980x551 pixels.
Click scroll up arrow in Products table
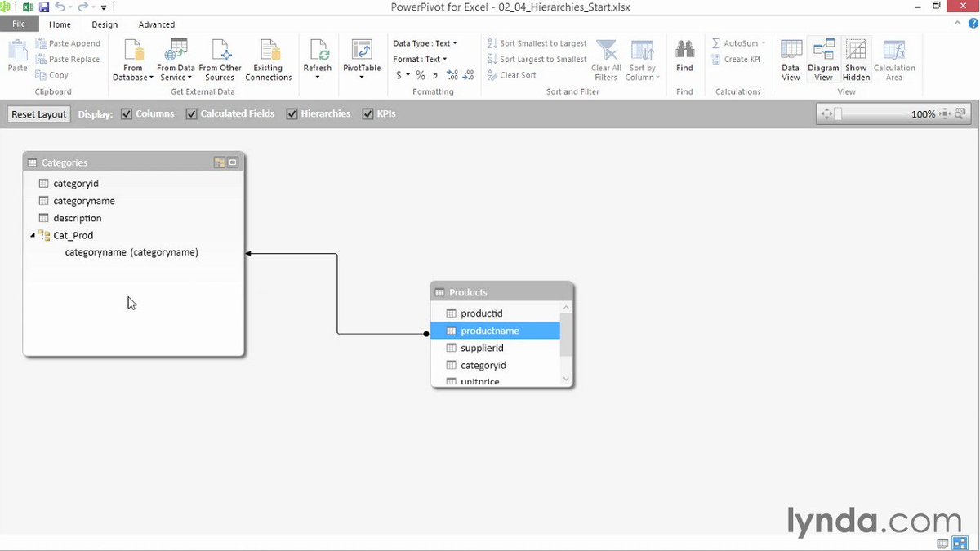pos(567,307)
